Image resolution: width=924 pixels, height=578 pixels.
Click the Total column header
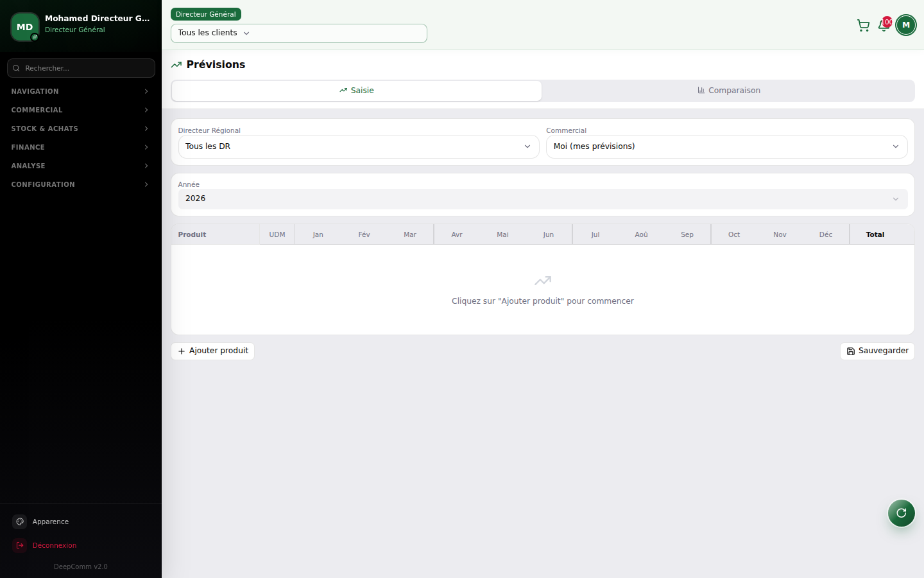pyautogui.click(x=875, y=234)
